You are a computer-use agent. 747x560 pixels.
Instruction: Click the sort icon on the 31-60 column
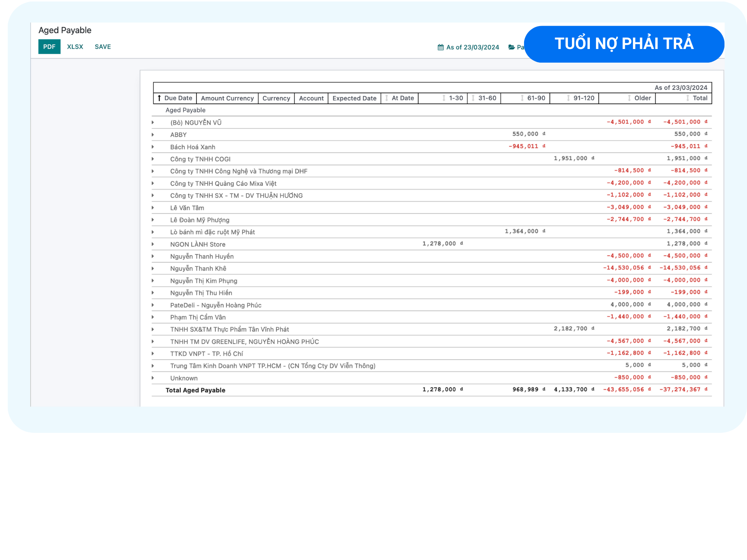click(473, 98)
